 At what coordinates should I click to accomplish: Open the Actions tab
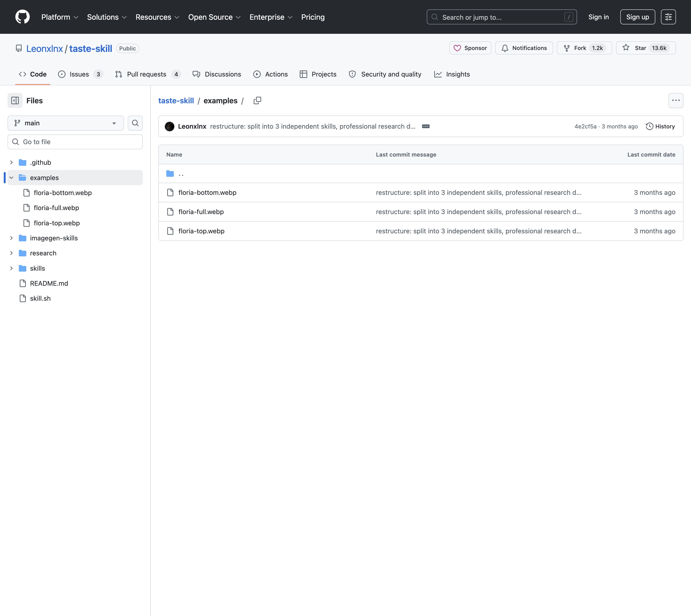271,74
